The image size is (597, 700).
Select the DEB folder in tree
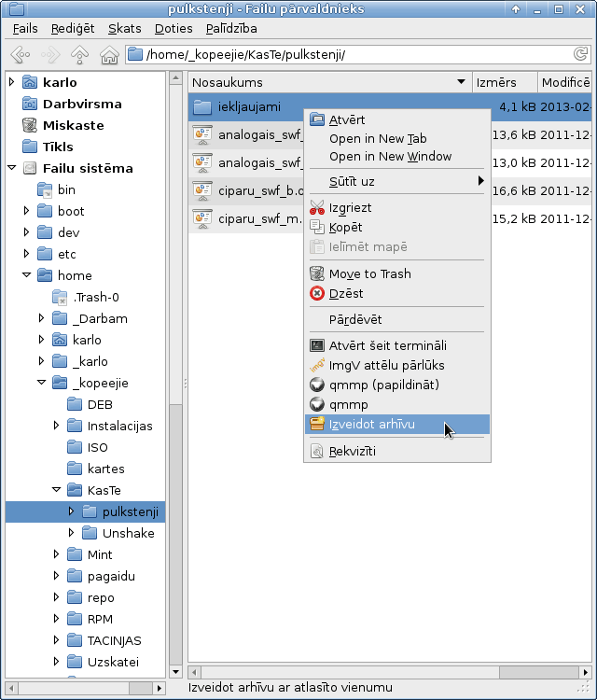pyautogui.click(x=100, y=404)
